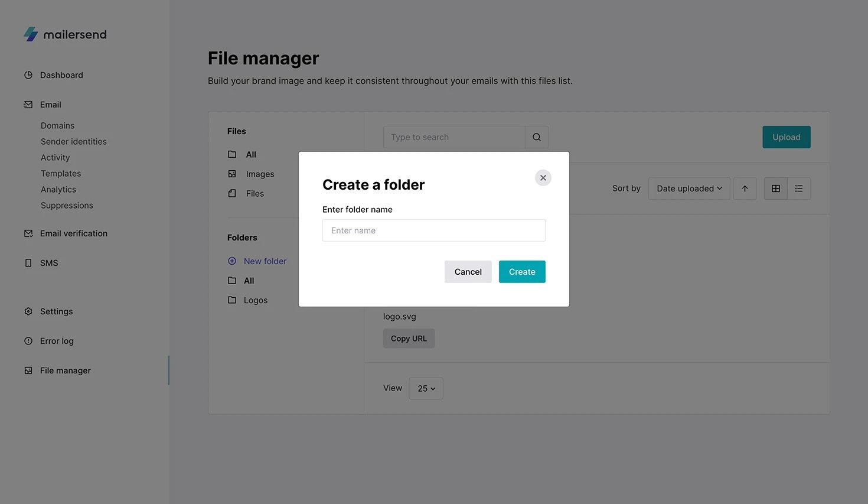Switch to grid view layout

click(x=775, y=188)
